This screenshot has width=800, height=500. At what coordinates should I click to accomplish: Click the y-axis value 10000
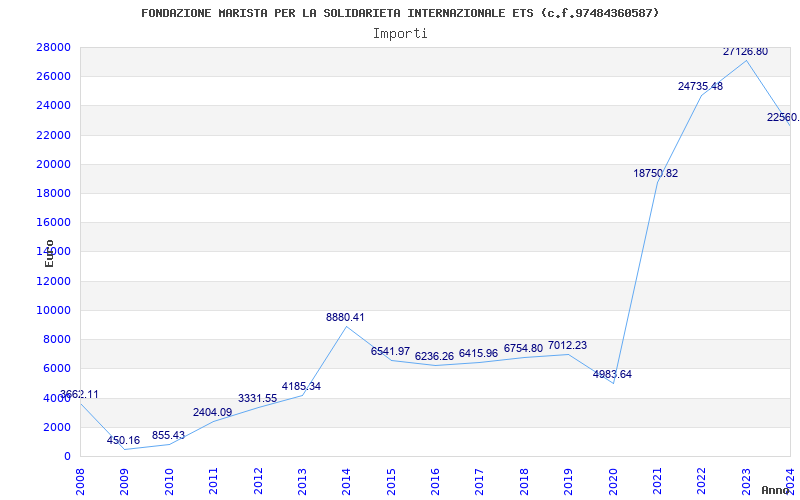pyautogui.click(x=54, y=310)
